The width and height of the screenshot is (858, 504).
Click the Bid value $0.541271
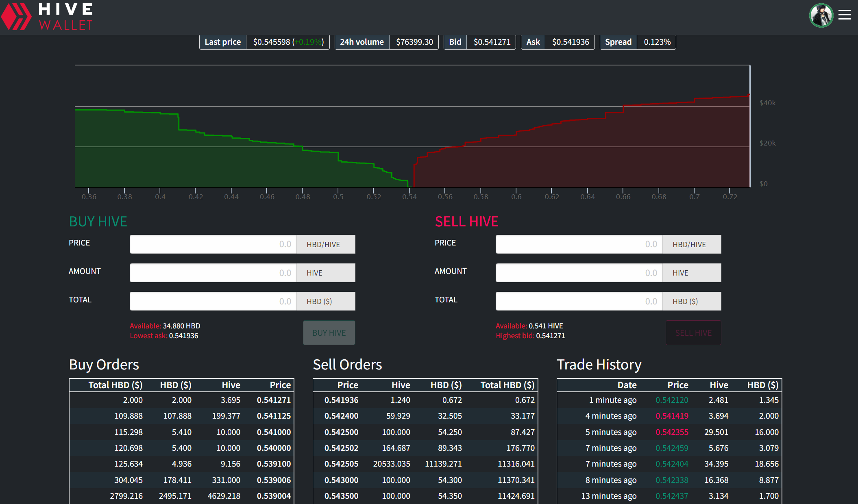click(492, 42)
